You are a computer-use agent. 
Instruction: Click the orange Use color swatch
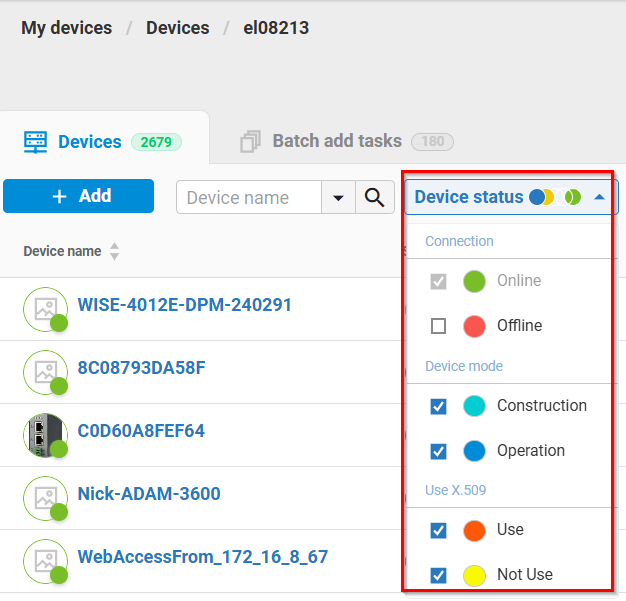point(474,530)
